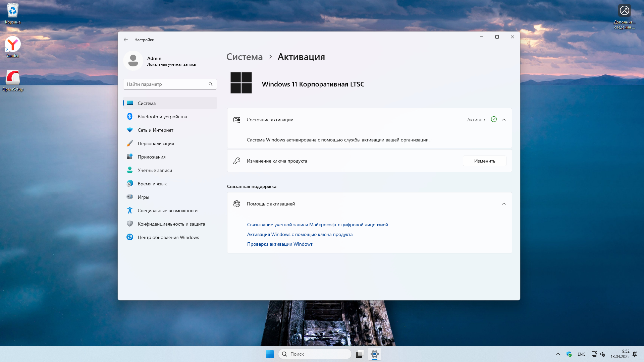The image size is (644, 362).
Task: Click Изменить product key button
Action: [x=484, y=161]
